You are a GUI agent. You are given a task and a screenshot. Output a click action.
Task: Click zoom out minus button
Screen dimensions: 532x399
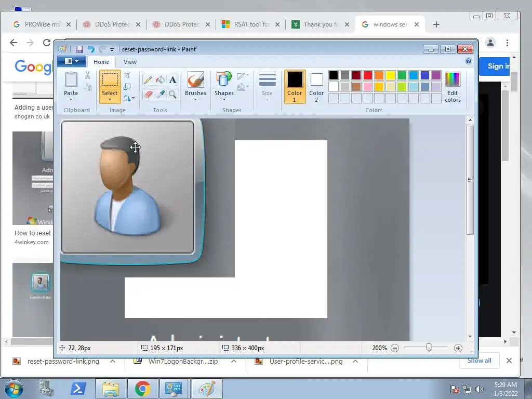point(395,348)
